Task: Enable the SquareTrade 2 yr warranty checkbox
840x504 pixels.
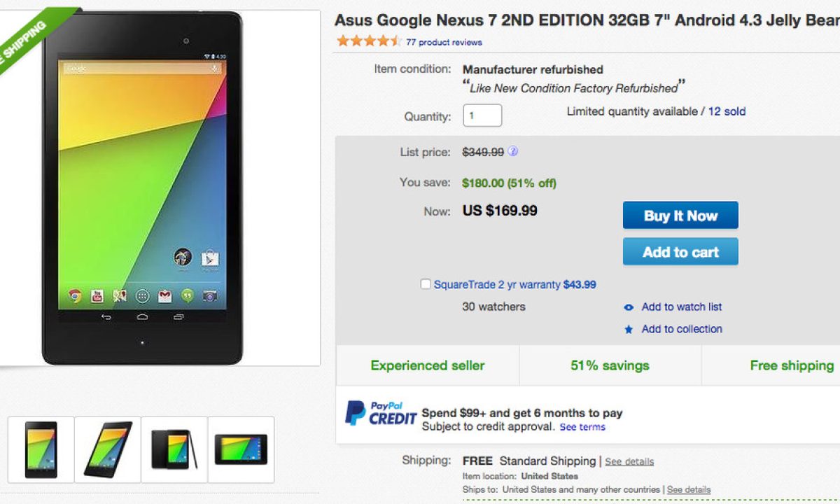Action: 426,284
